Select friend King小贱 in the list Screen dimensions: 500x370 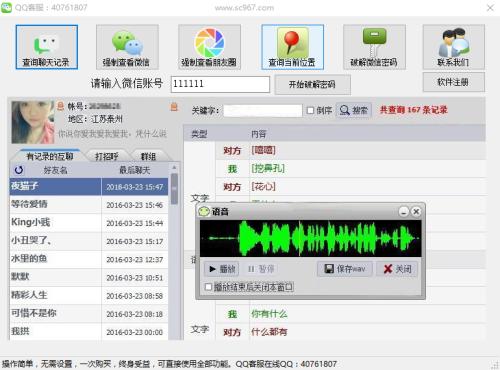point(89,222)
